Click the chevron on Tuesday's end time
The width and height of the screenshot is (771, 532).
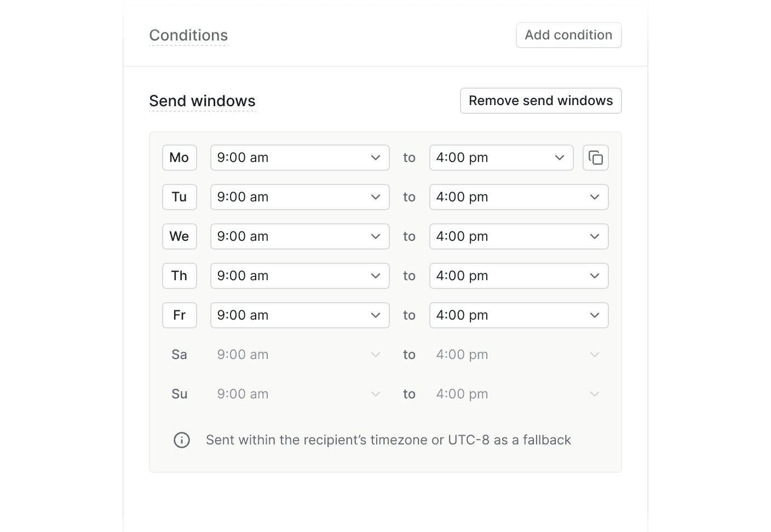pyautogui.click(x=595, y=197)
